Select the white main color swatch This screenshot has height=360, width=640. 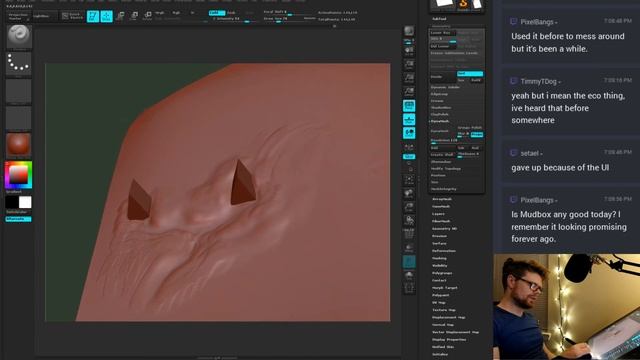coord(25,202)
